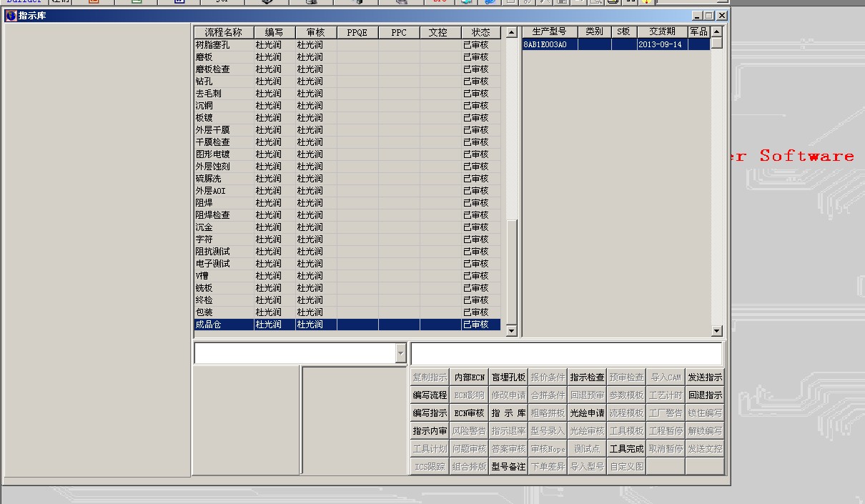
Task: Select the 钻孔 process row
Action: 347,81
